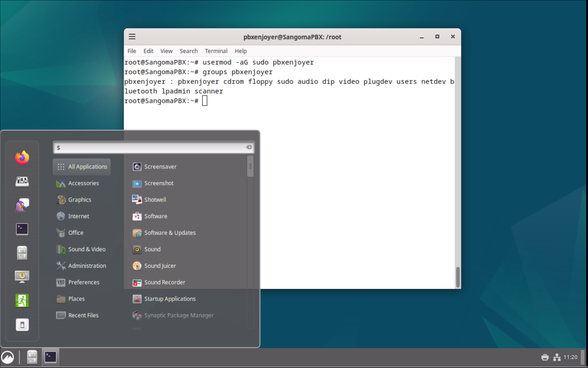
Task: Open the terminal hamburger menu
Action: (x=132, y=37)
